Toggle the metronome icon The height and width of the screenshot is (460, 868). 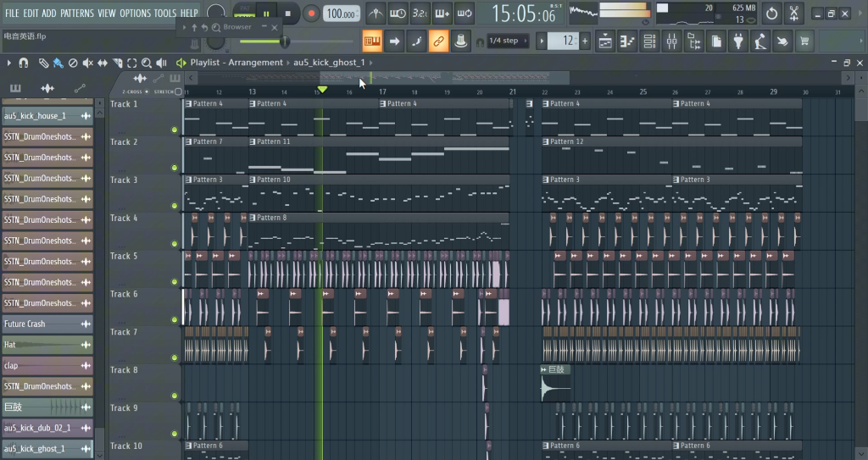376,14
